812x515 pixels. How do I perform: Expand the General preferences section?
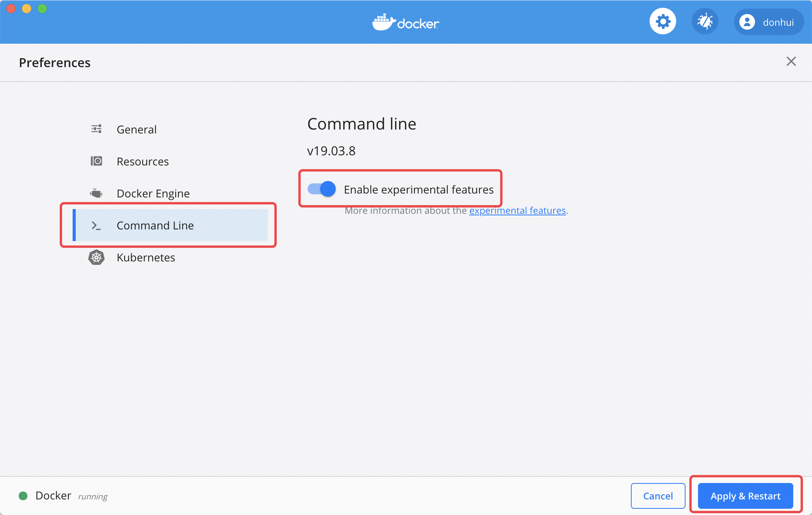[x=137, y=129]
